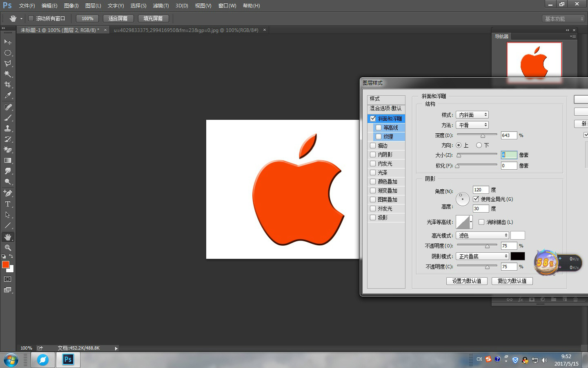Pick the Eyedropper tool
The width and height of the screenshot is (588, 368).
tap(8, 95)
